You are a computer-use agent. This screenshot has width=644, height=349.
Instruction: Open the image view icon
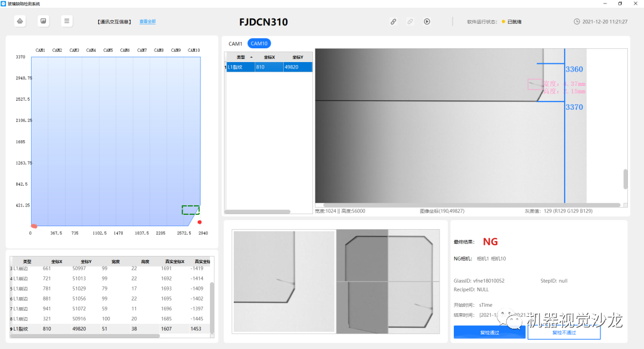point(43,21)
